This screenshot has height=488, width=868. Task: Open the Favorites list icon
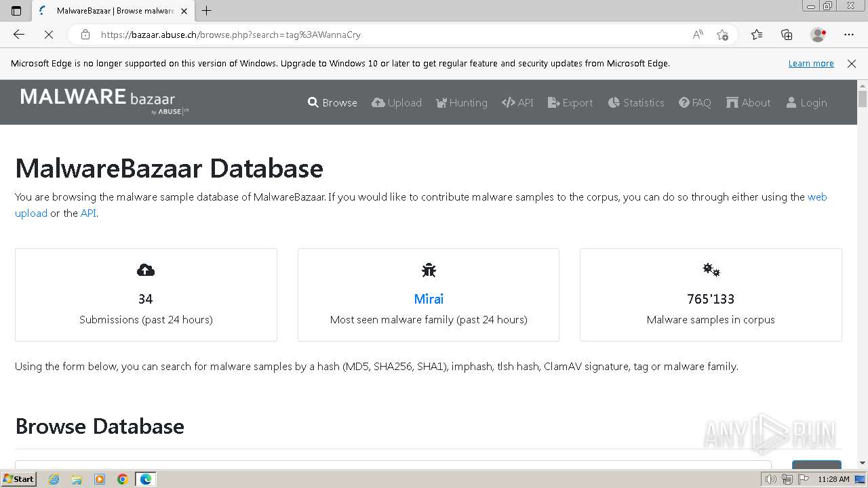757,35
